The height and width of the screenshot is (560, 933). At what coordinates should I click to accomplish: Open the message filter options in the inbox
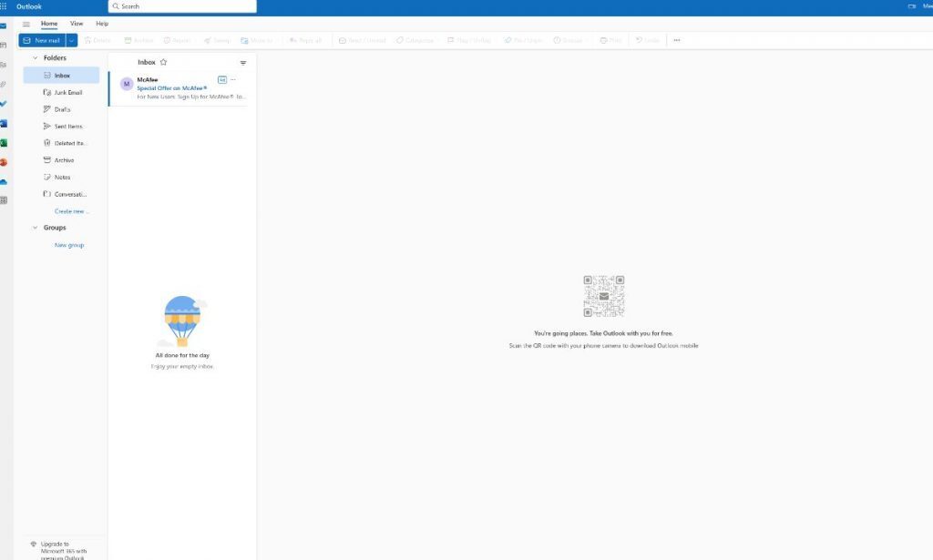242,63
